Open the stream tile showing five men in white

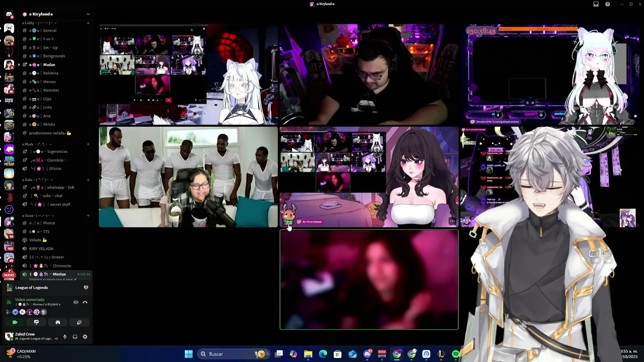click(188, 177)
